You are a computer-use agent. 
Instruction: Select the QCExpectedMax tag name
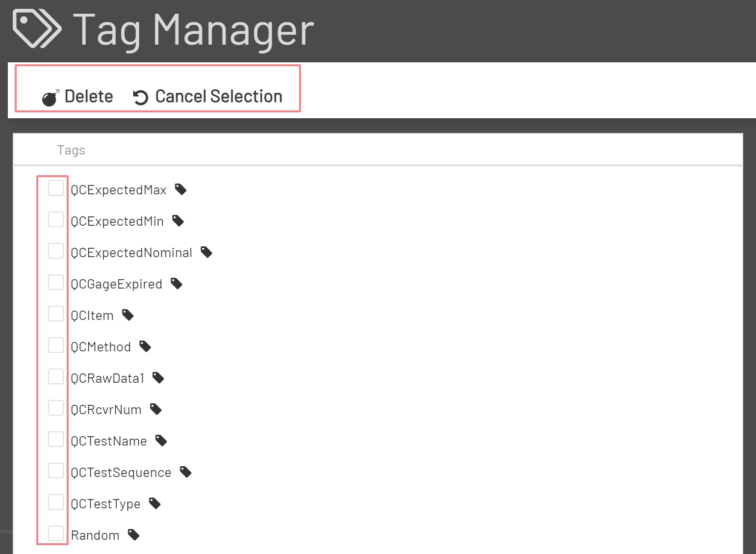point(119,190)
